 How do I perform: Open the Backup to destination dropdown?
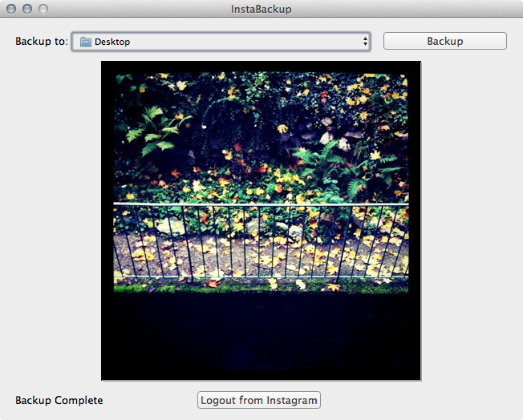221,42
